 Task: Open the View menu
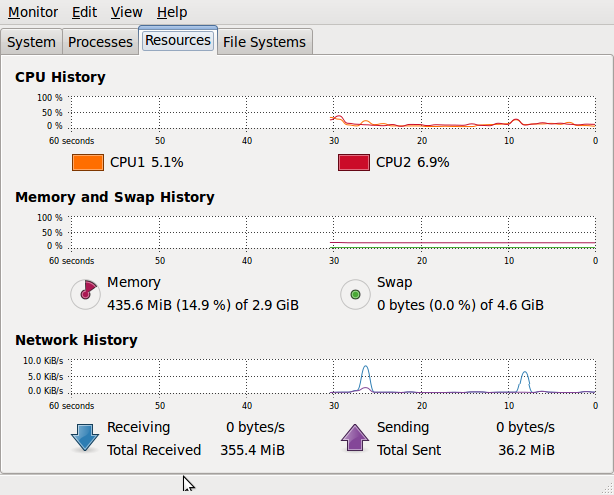126,12
